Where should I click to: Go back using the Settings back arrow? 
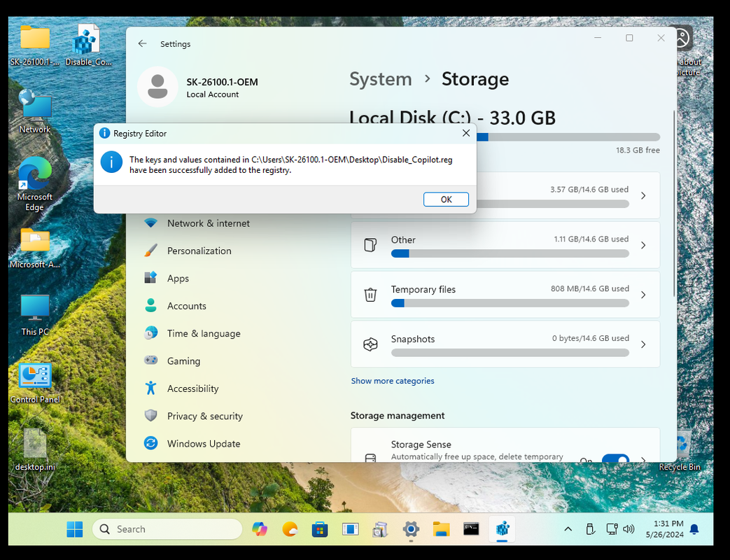(x=143, y=44)
